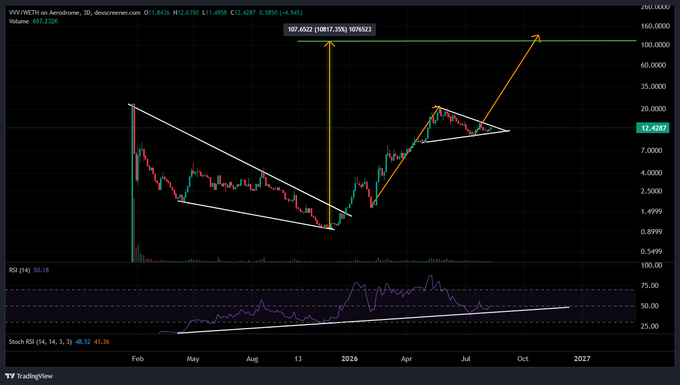
Task: Click the RSI axis 75.00 label
Action: click(x=650, y=286)
